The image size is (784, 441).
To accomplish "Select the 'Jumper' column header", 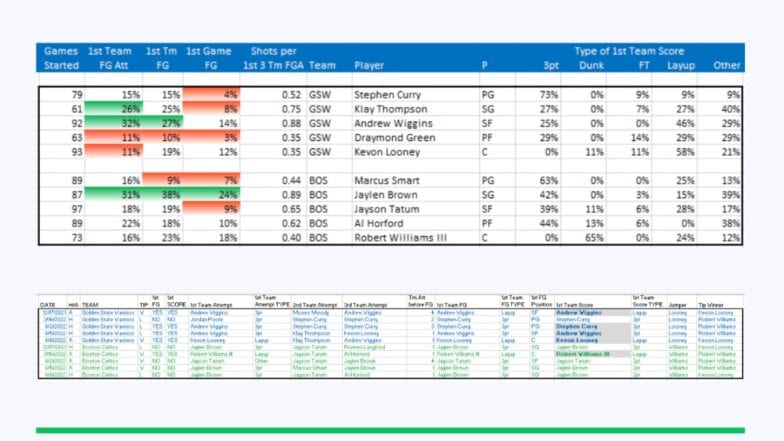I will click(678, 304).
